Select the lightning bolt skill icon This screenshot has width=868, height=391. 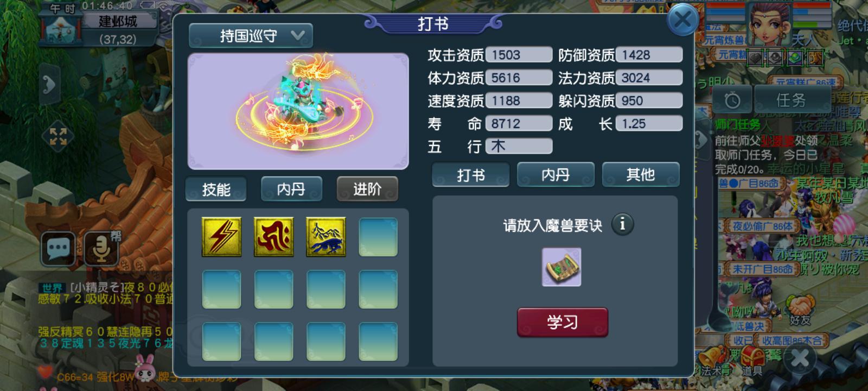coord(221,237)
